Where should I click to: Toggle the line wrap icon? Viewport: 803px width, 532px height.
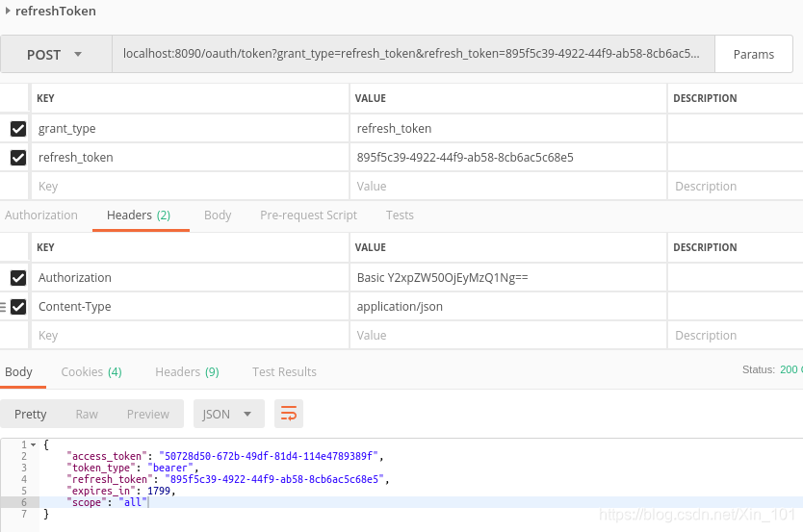pos(289,414)
